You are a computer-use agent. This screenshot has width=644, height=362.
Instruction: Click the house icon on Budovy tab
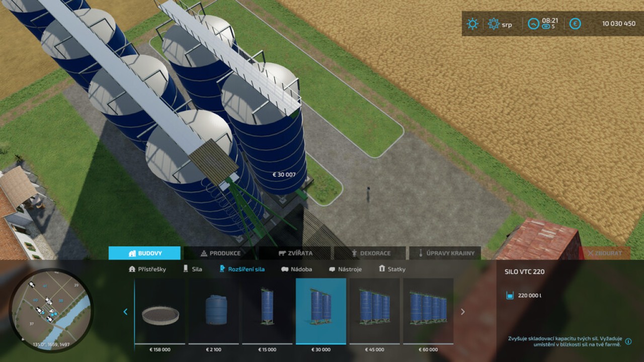133,253
